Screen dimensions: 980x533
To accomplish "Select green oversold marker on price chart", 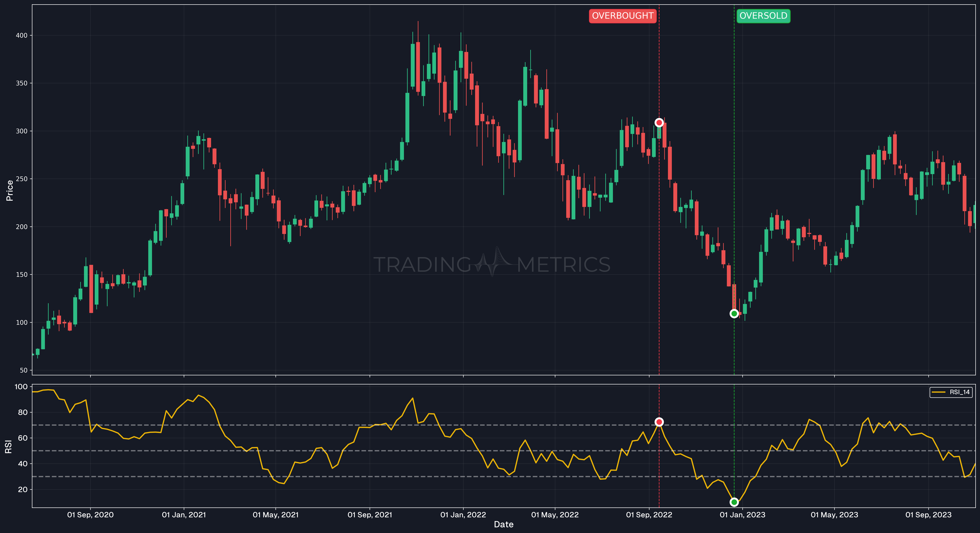I will click(x=734, y=313).
